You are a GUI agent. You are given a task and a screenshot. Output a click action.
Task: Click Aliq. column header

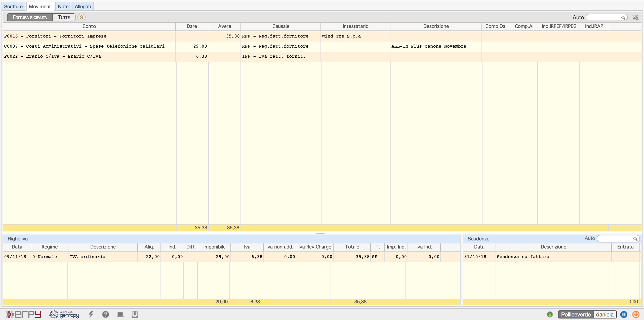[149, 247]
